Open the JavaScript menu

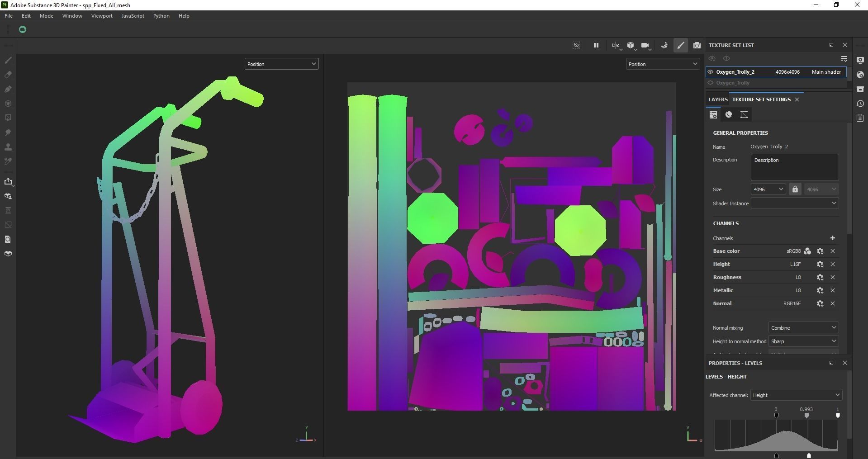tap(133, 16)
